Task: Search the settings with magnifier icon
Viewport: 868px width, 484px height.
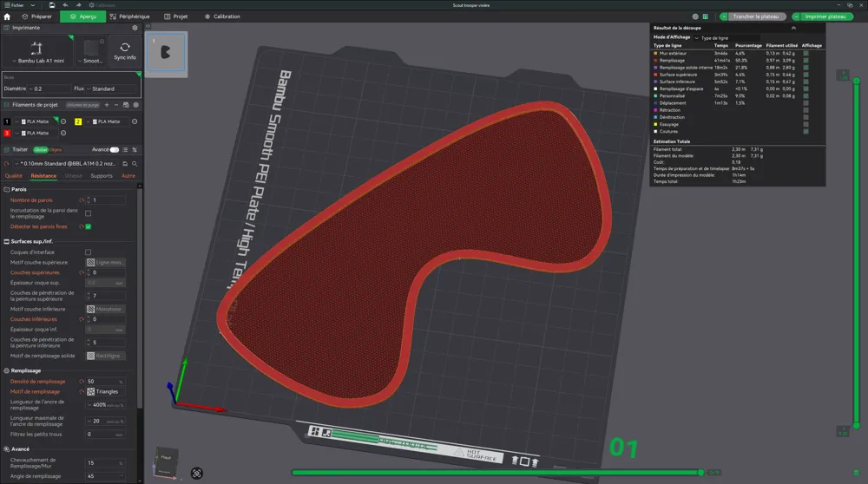Action: 135,164
